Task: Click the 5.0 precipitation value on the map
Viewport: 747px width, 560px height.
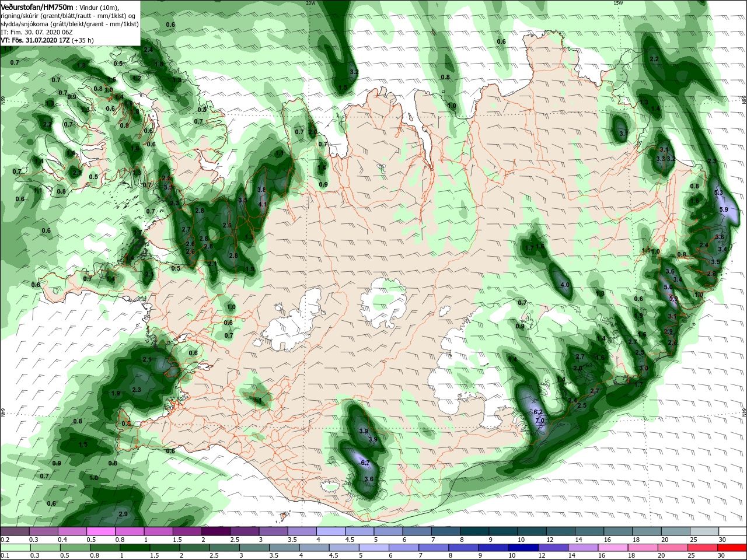Action: pos(668,288)
